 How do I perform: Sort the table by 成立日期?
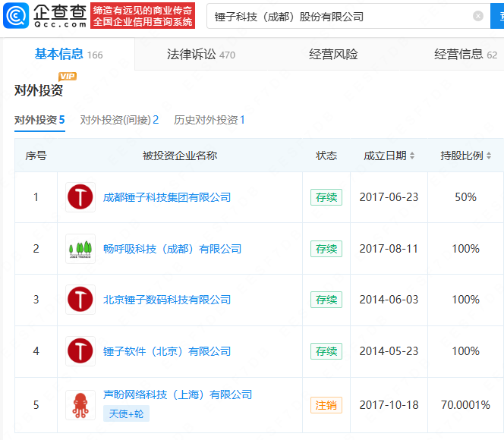coord(389,156)
